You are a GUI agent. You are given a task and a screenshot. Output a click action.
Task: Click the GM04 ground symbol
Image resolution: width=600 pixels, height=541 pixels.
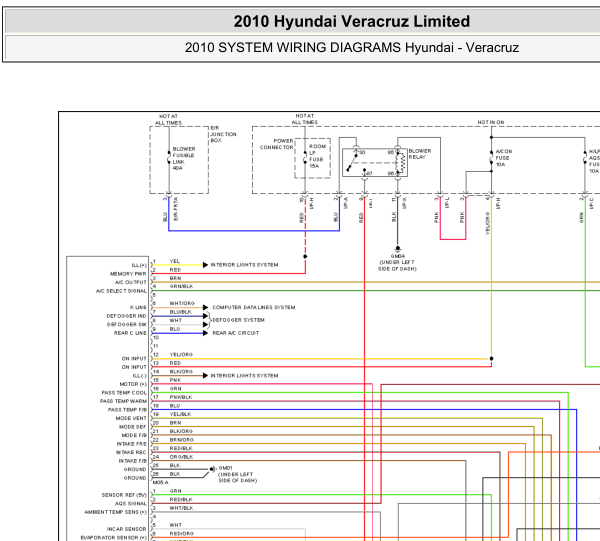(x=398, y=249)
